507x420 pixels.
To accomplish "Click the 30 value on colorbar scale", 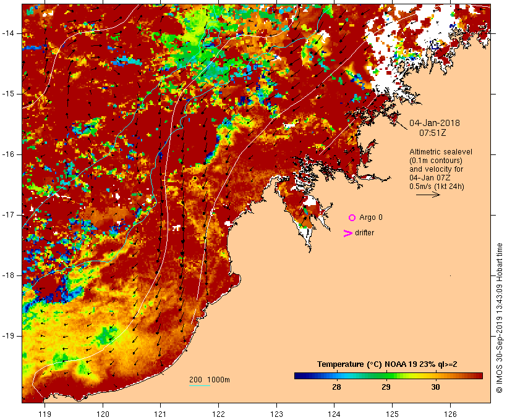I will click(x=435, y=387).
